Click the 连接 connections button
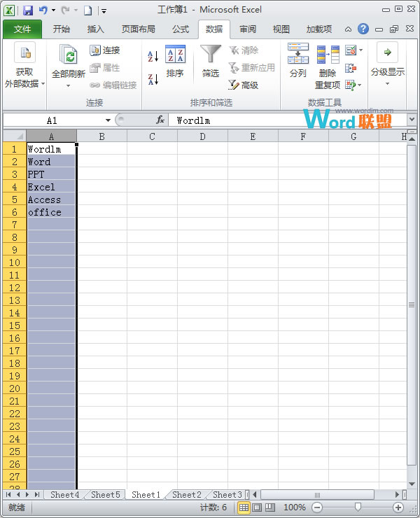Image resolution: width=420 pixels, height=518 pixels. pyautogui.click(x=105, y=50)
